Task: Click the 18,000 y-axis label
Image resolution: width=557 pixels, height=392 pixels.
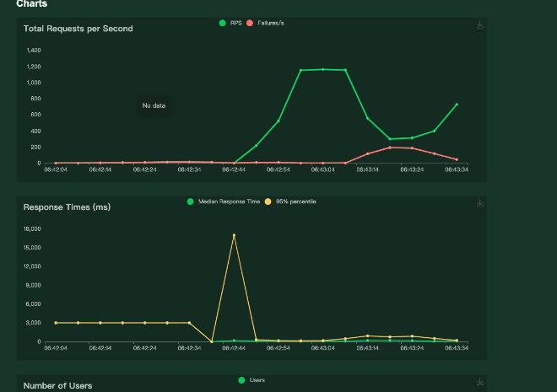Action: tap(32, 228)
